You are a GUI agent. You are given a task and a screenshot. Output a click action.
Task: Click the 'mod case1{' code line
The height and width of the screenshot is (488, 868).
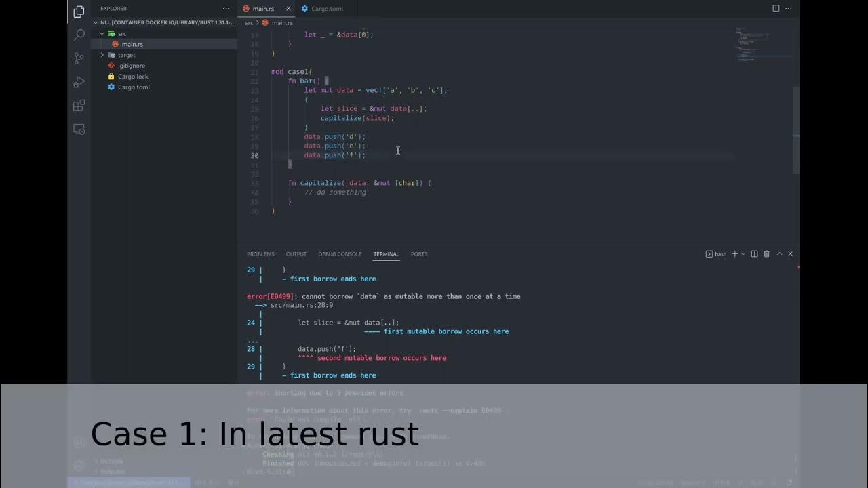[292, 72]
